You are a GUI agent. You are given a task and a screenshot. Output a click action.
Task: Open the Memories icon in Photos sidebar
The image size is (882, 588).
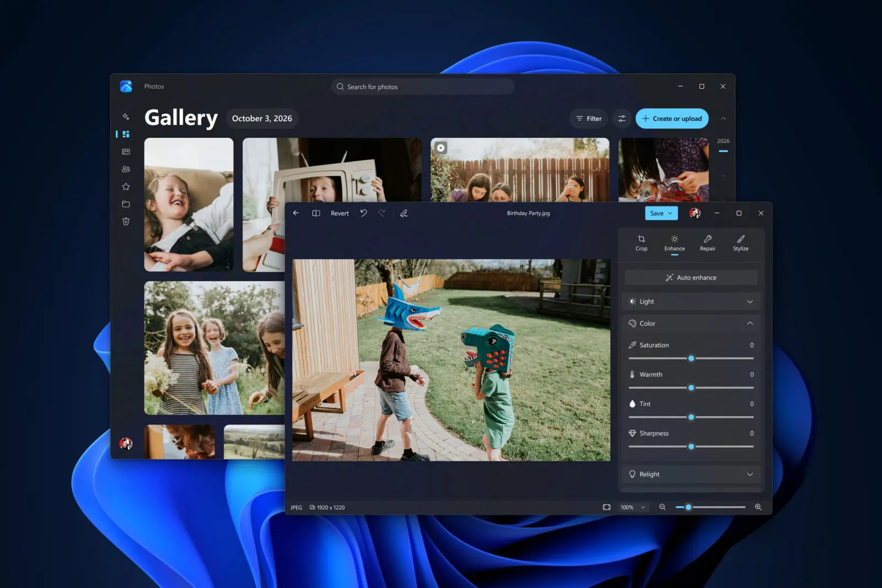126,152
